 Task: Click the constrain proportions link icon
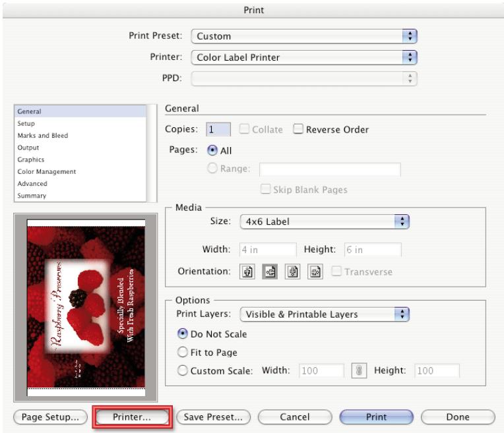[x=358, y=371]
